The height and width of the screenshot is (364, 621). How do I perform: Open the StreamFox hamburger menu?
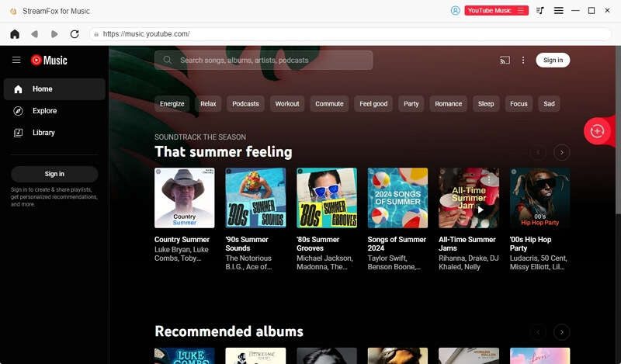pos(558,11)
